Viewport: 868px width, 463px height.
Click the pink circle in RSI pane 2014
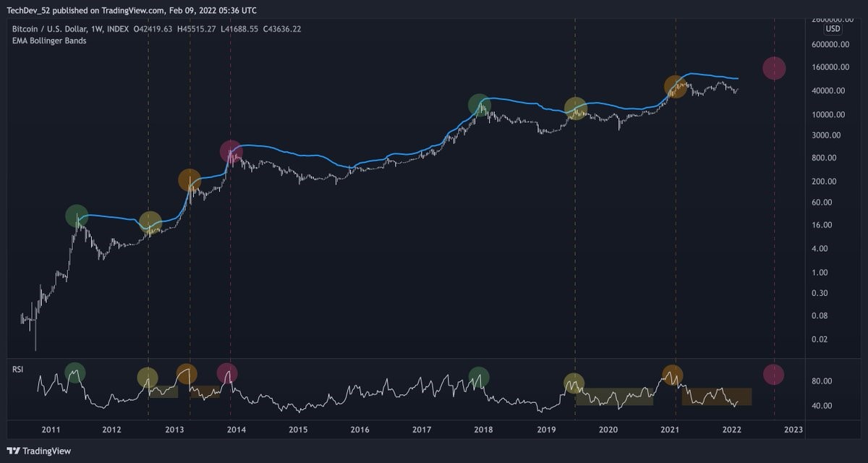pos(227,374)
